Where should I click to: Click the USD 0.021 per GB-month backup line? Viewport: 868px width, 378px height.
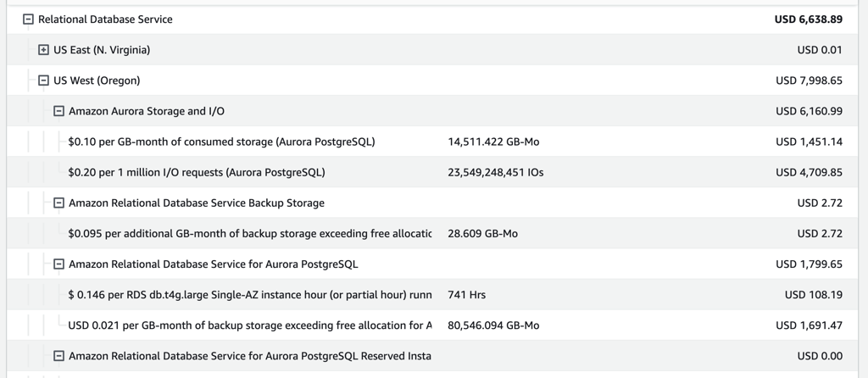pyautogui.click(x=250, y=325)
